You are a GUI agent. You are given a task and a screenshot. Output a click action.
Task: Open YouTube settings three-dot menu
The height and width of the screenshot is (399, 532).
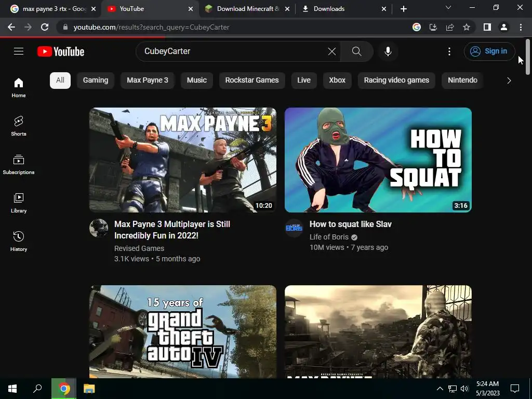[449, 51]
